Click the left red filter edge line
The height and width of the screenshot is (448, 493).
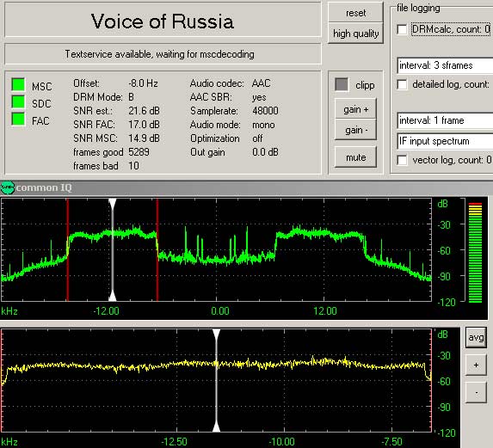68,249
